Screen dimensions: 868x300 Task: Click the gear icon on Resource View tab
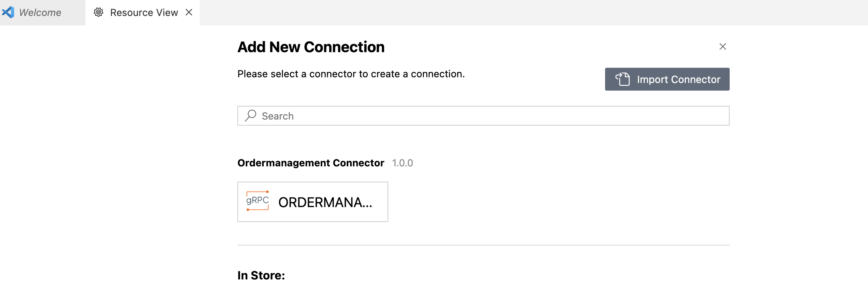coord(98,12)
